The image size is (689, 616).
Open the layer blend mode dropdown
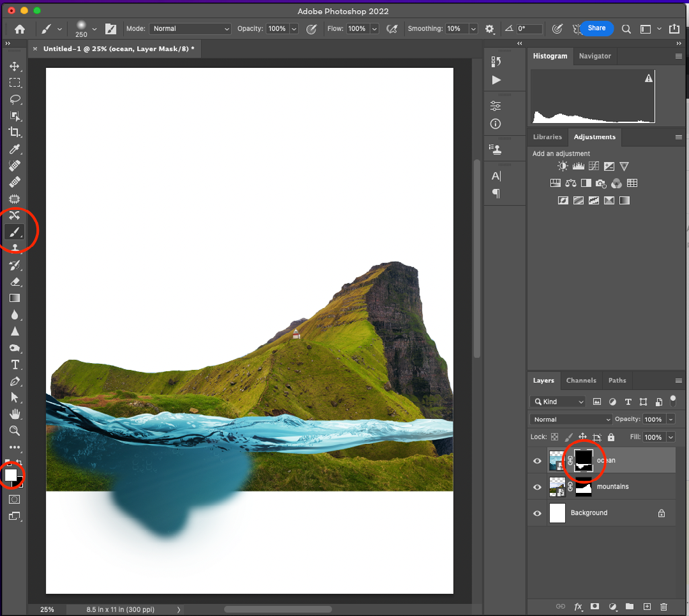pos(571,420)
